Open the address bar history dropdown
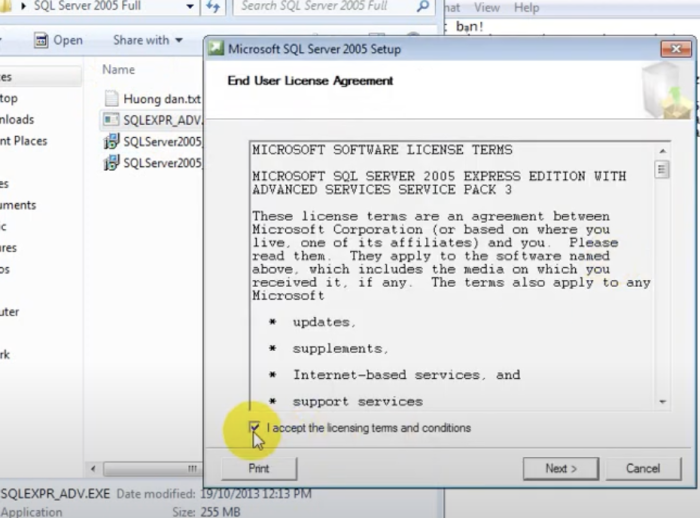This screenshot has height=518, width=700. (190, 6)
